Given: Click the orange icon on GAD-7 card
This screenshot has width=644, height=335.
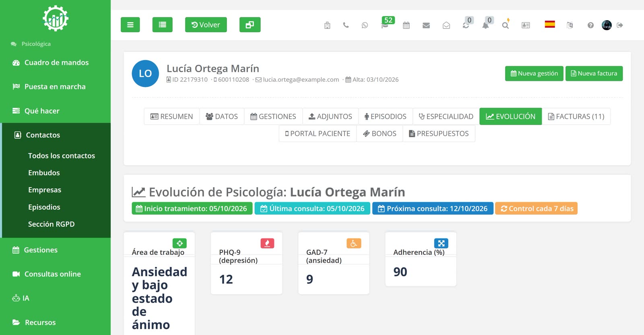Looking at the screenshot, I should (x=354, y=243).
